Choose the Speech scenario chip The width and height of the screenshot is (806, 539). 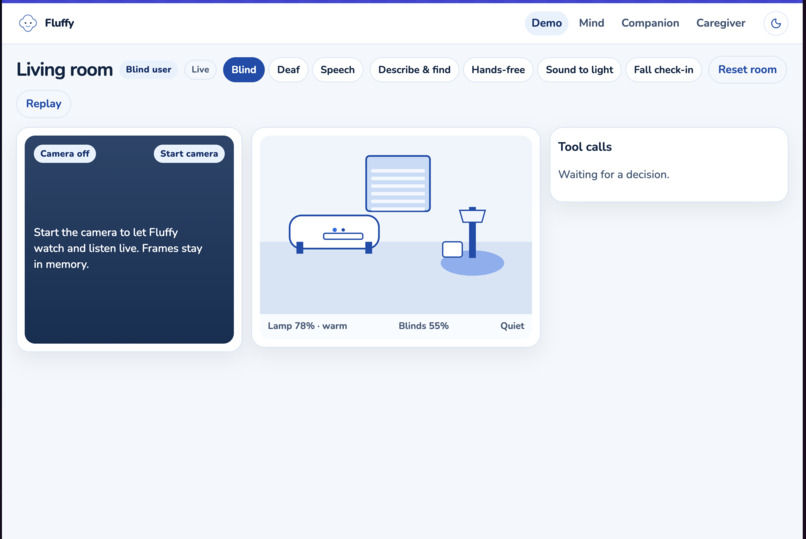tap(337, 70)
